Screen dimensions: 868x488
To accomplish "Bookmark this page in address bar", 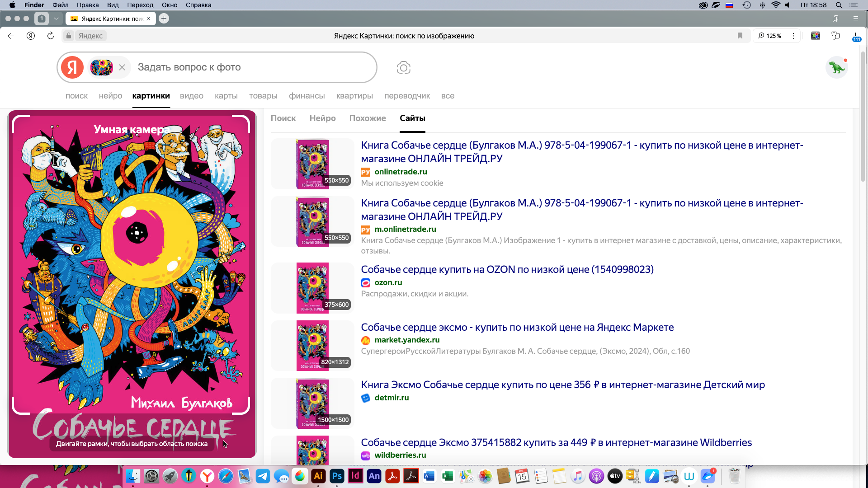I will [740, 36].
